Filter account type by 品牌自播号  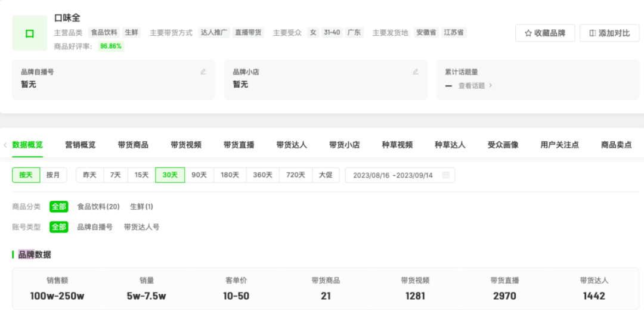tap(95, 227)
